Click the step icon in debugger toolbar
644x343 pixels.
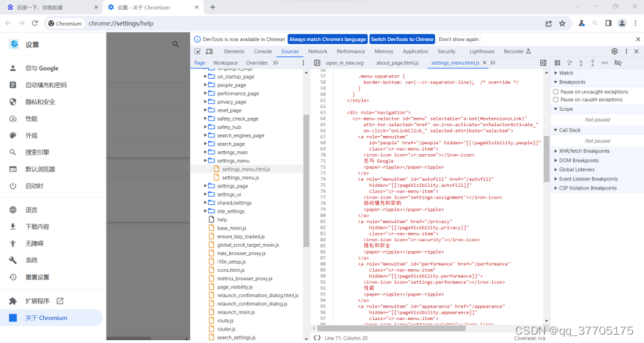(604, 63)
